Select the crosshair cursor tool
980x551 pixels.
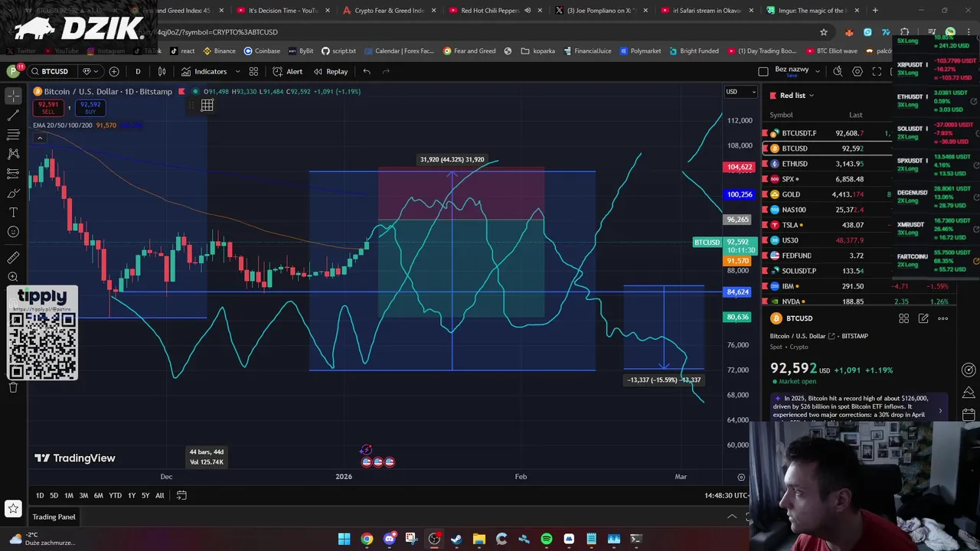click(x=13, y=96)
